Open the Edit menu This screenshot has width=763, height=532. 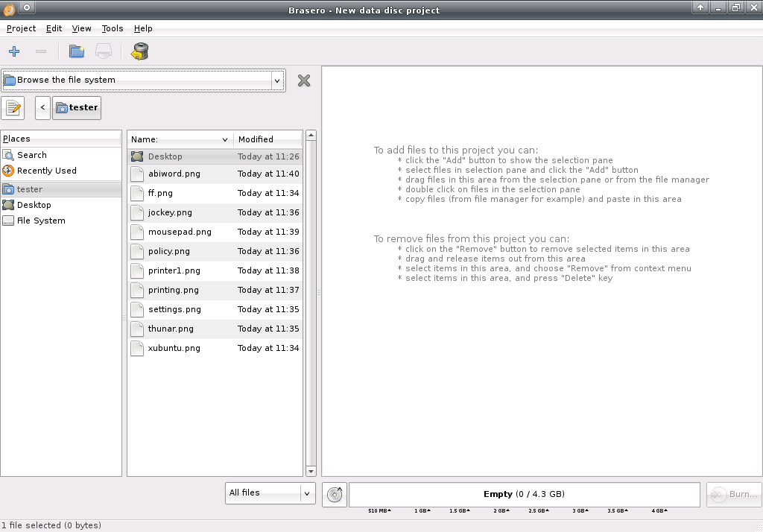(x=54, y=28)
